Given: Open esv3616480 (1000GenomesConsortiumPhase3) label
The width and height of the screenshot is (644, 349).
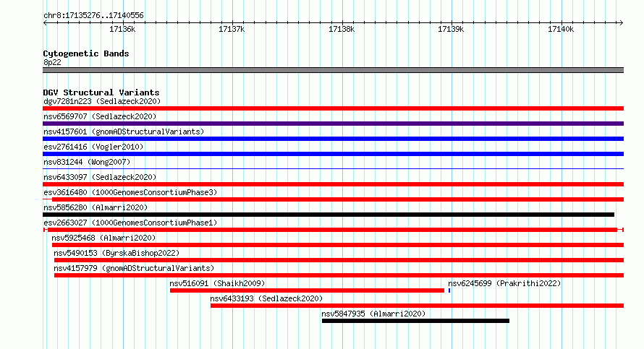Looking at the screenshot, I should tap(130, 192).
